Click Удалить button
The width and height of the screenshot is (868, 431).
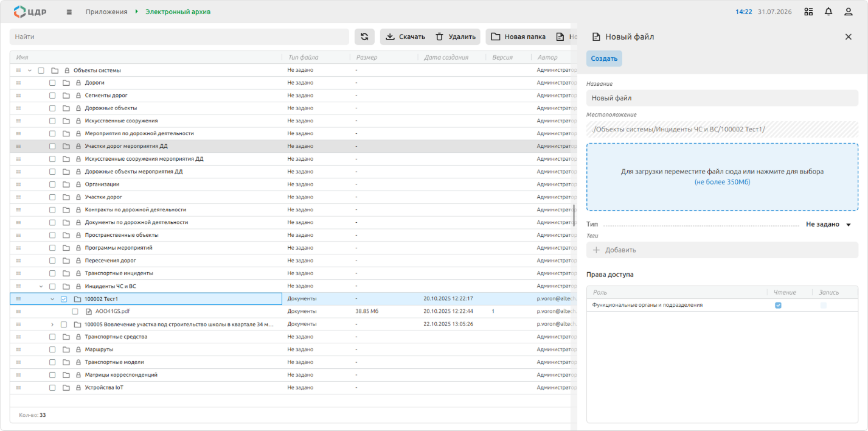click(456, 37)
